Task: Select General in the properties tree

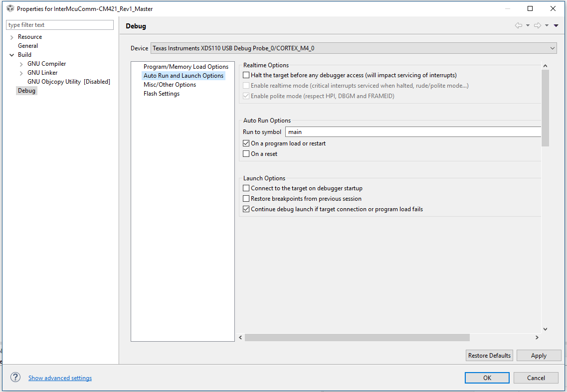Action: pyautogui.click(x=28, y=45)
